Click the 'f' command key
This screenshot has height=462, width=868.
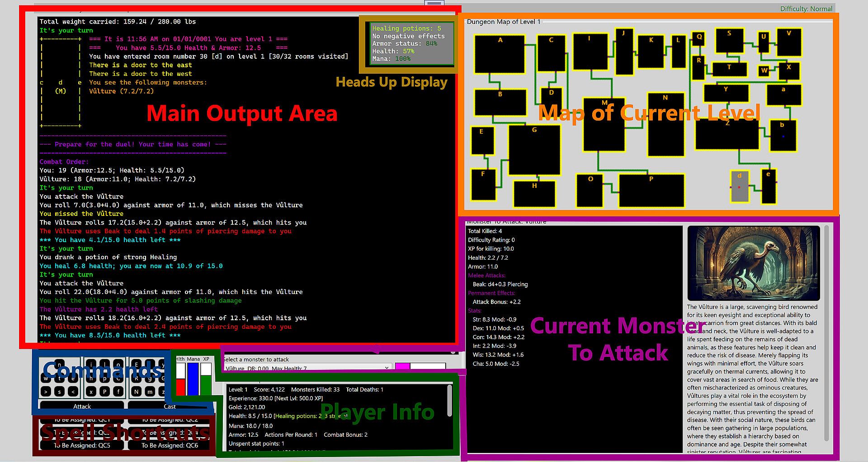[x=118, y=392]
